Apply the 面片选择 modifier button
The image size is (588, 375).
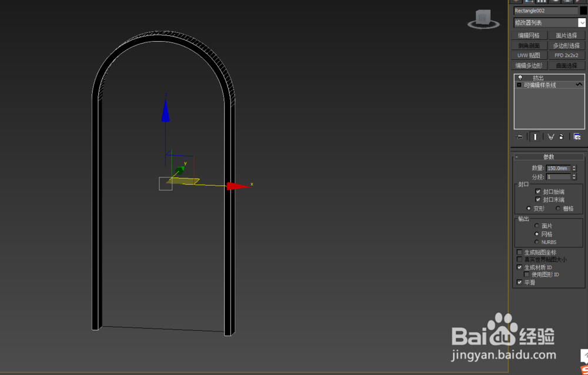(566, 36)
